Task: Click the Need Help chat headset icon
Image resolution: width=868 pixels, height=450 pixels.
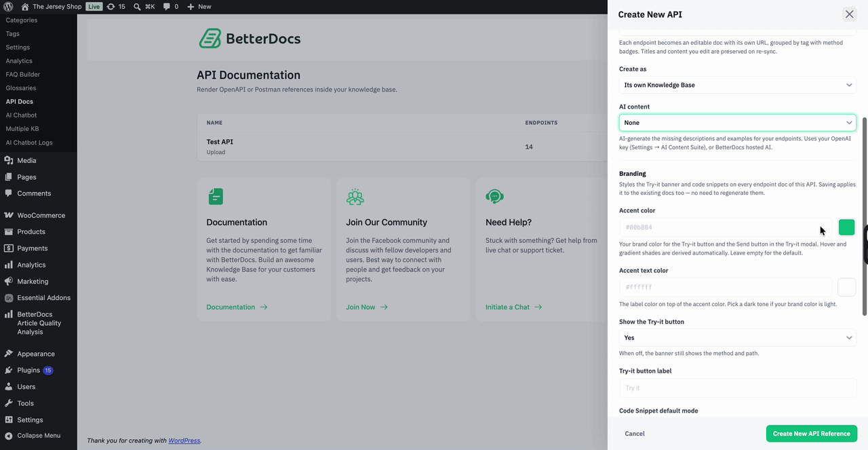Action: pyautogui.click(x=494, y=197)
